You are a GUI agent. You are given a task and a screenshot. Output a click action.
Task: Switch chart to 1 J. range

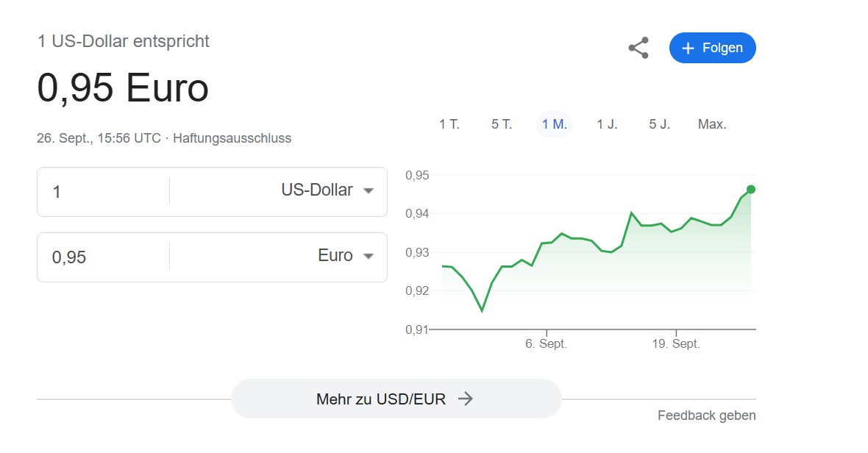pyautogui.click(x=607, y=124)
